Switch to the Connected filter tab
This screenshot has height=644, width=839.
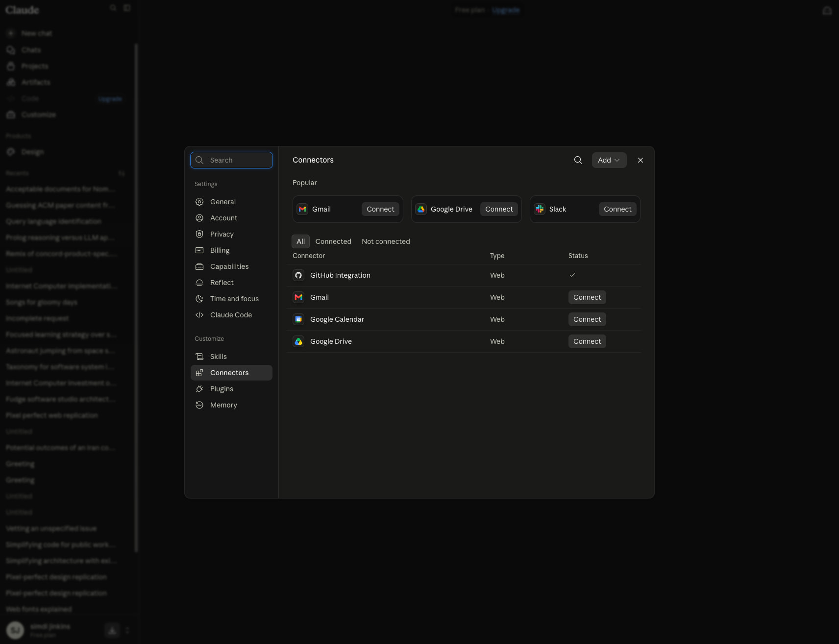pyautogui.click(x=333, y=241)
